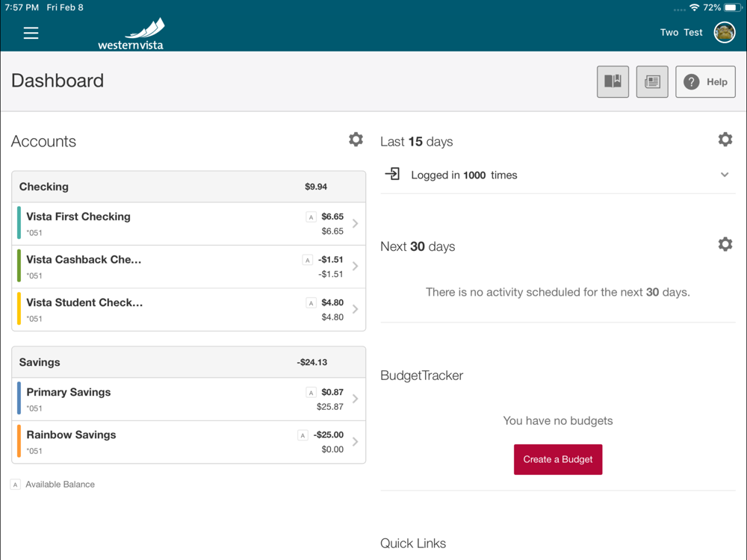747x560 pixels.
Task: Click the yellow Vista Student Checking color bar
Action: click(x=19, y=309)
